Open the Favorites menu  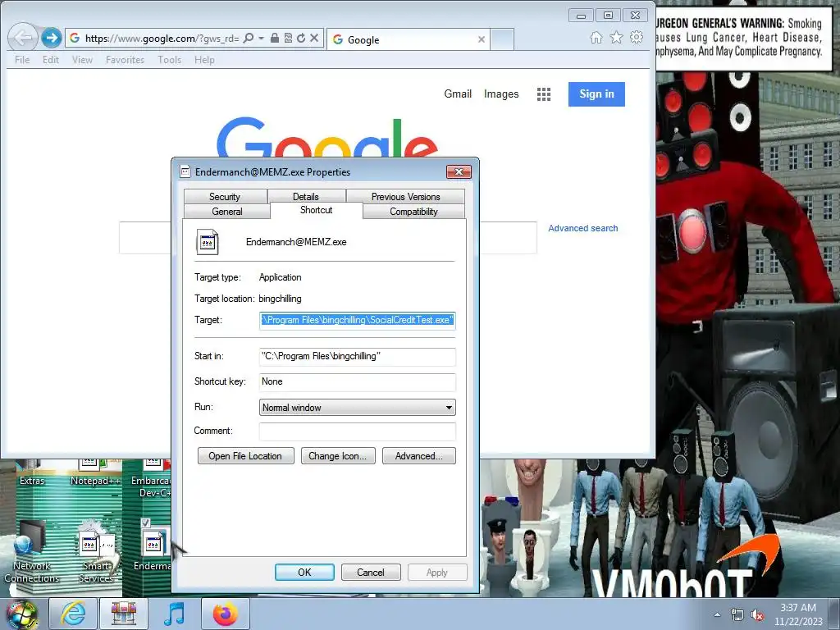pyautogui.click(x=125, y=59)
